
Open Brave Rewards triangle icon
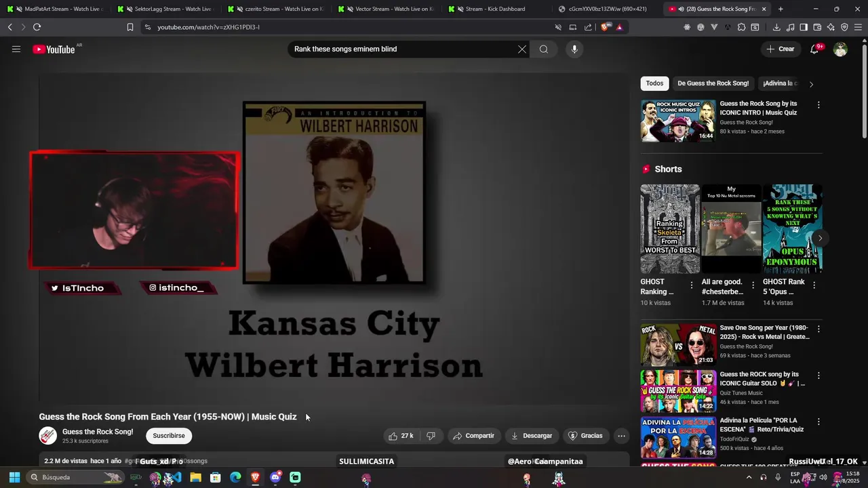pyautogui.click(x=619, y=27)
